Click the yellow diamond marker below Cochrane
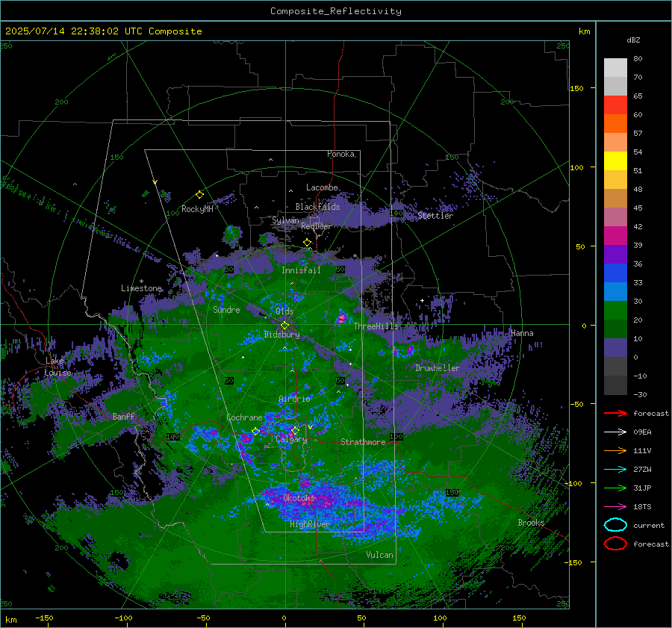 point(255,431)
